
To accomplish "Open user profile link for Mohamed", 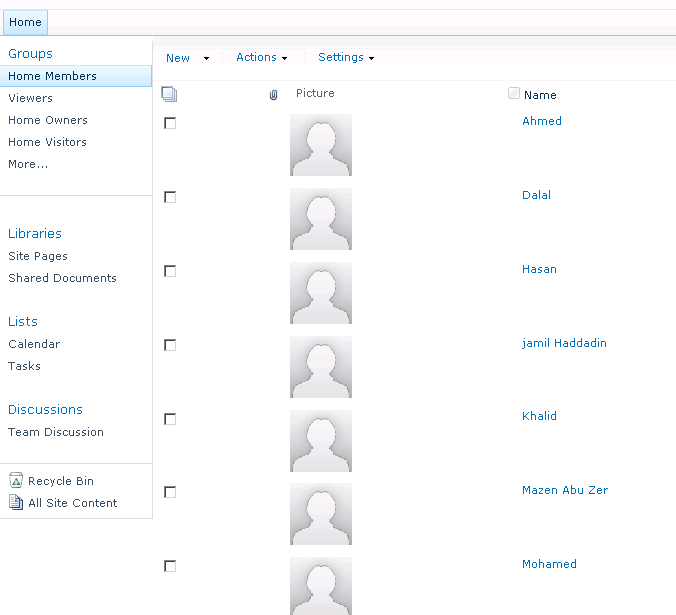I will point(549,564).
